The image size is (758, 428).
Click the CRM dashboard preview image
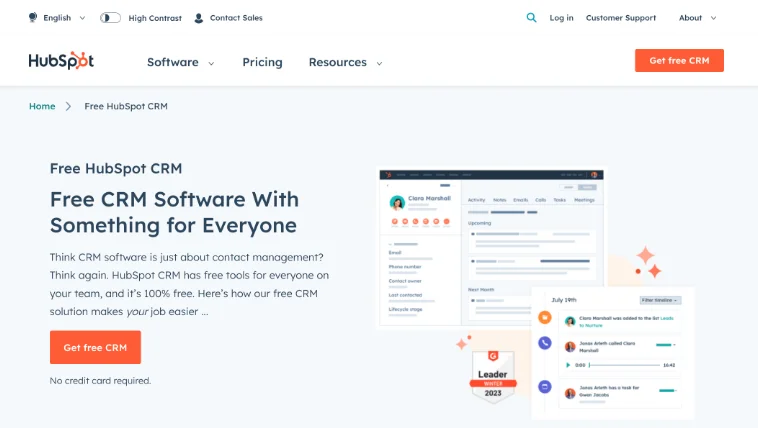pos(491,247)
